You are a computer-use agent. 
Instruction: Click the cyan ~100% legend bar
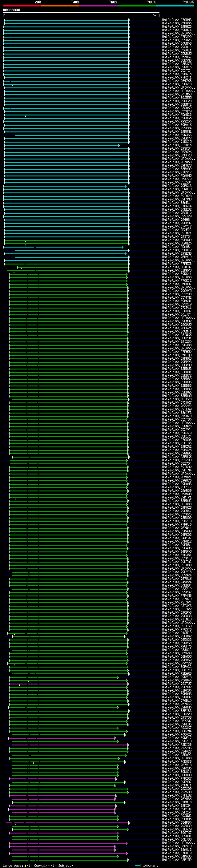point(175,6)
